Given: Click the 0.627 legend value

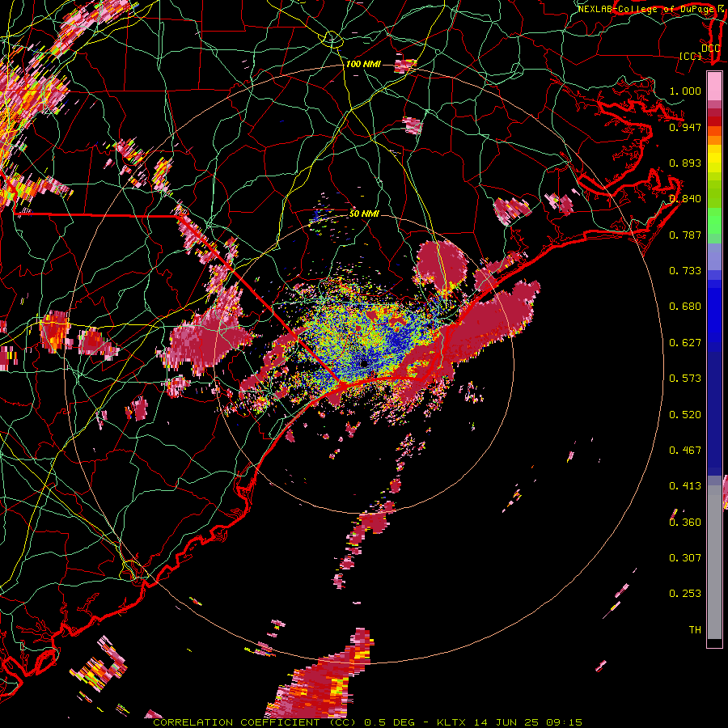Looking at the screenshot, I should (x=685, y=343).
